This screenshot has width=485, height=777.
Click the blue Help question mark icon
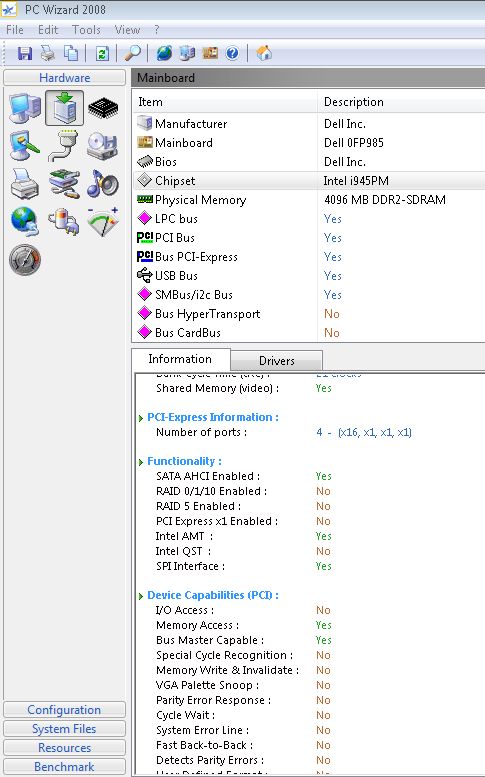click(x=232, y=53)
